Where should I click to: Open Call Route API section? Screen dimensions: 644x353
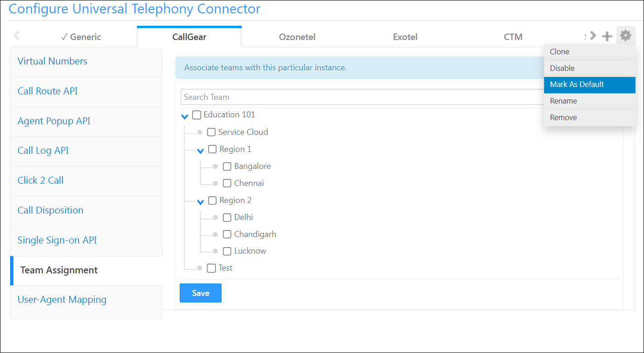tap(86, 92)
